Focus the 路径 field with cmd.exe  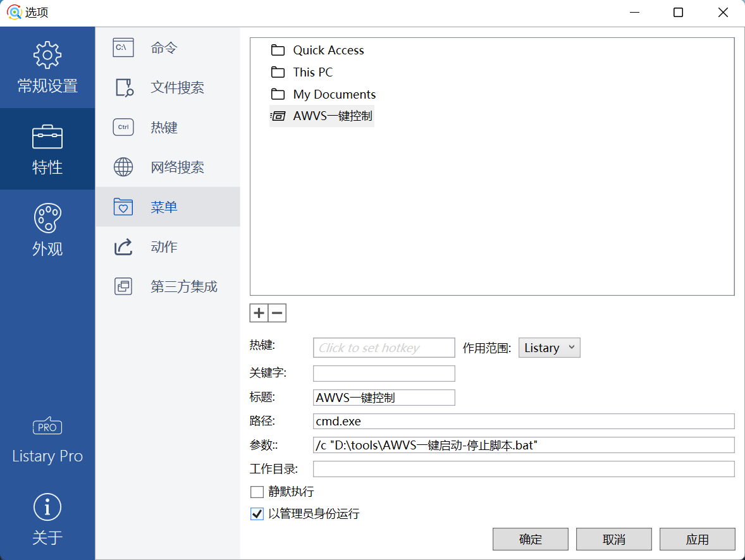[524, 422]
